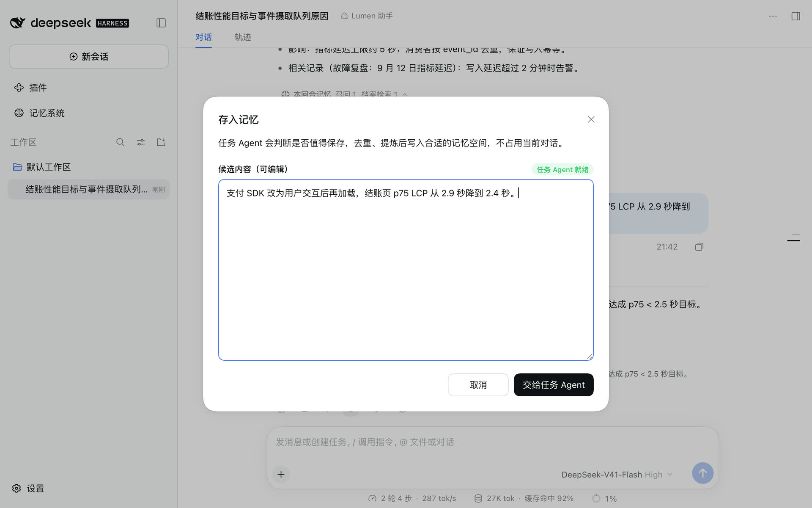The width and height of the screenshot is (812, 508).
Task: Click the conversation title in header
Action: pos(262,16)
